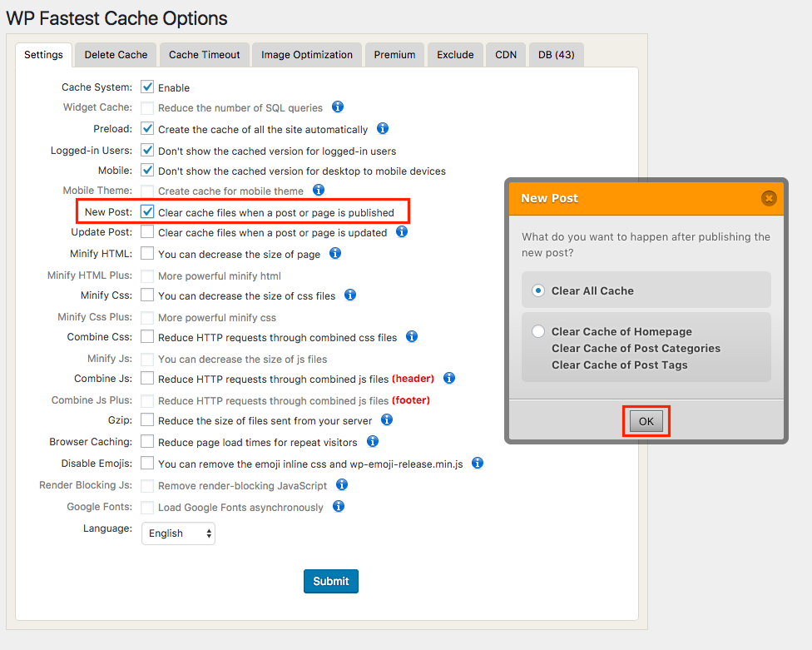Click info icon beside Disable Emojis
812x650 pixels.
click(478, 463)
